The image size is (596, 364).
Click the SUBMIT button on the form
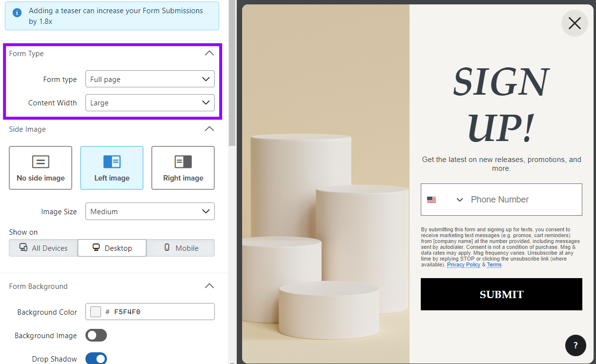click(x=501, y=294)
